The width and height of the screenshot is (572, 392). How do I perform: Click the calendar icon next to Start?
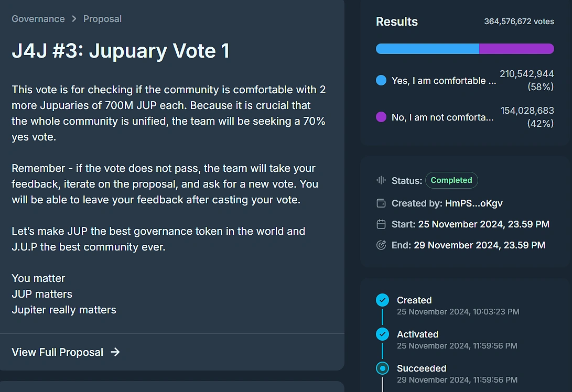(x=381, y=224)
